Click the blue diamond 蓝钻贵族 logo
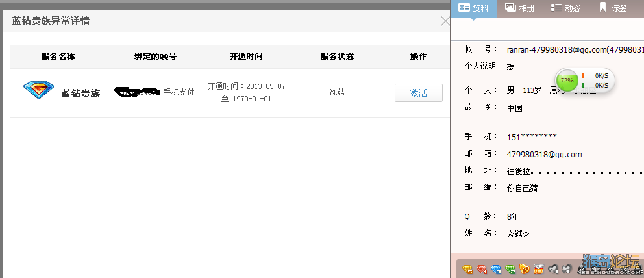 [x=38, y=90]
